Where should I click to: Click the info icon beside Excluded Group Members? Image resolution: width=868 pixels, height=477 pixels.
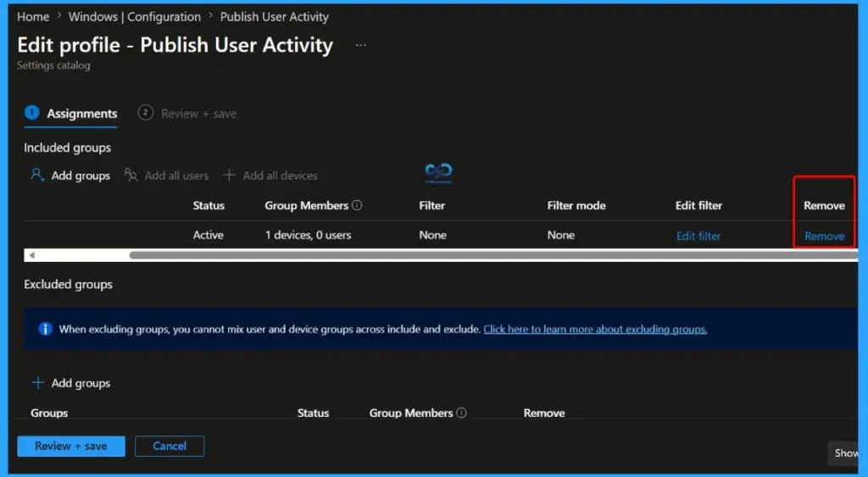pos(461,413)
